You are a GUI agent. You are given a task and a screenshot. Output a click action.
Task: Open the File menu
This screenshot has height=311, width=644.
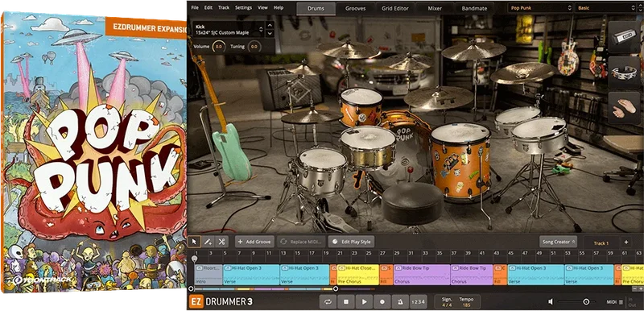click(195, 7)
